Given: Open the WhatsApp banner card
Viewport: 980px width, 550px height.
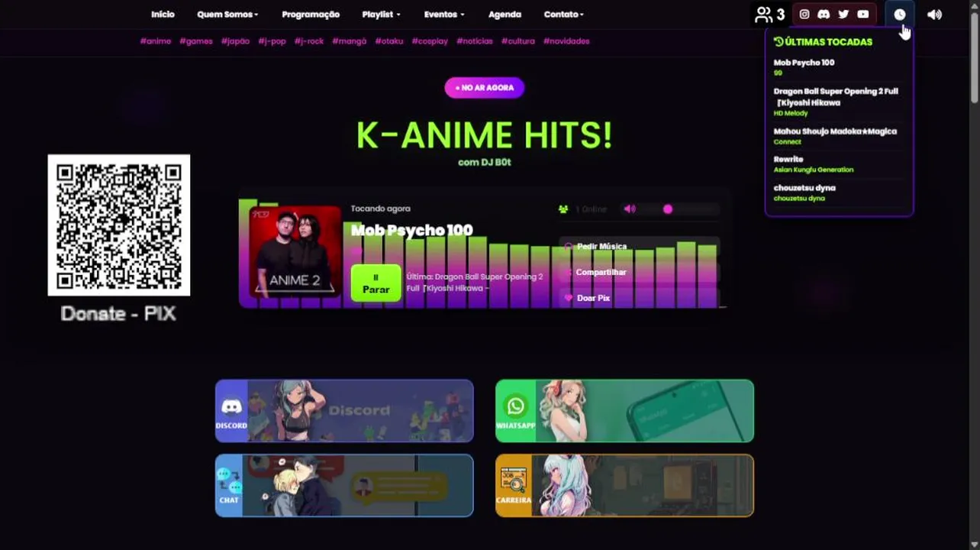Looking at the screenshot, I should click(x=624, y=411).
